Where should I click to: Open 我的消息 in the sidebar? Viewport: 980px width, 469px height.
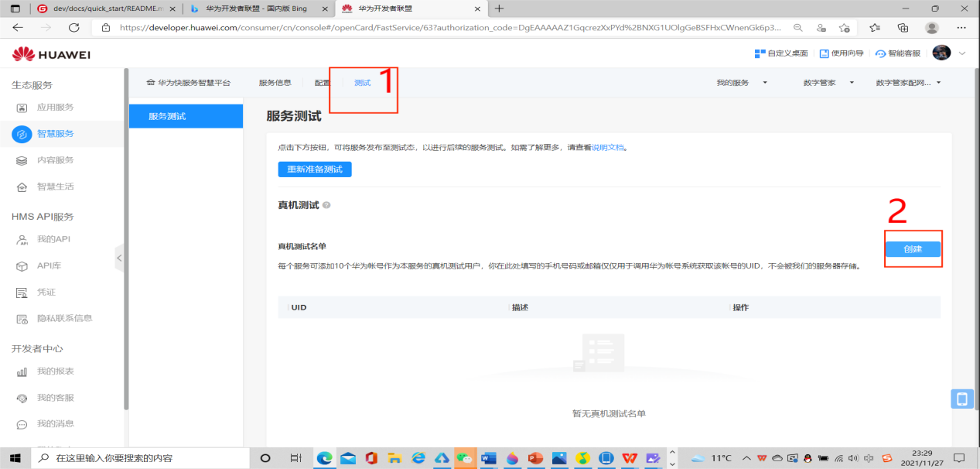click(x=56, y=424)
